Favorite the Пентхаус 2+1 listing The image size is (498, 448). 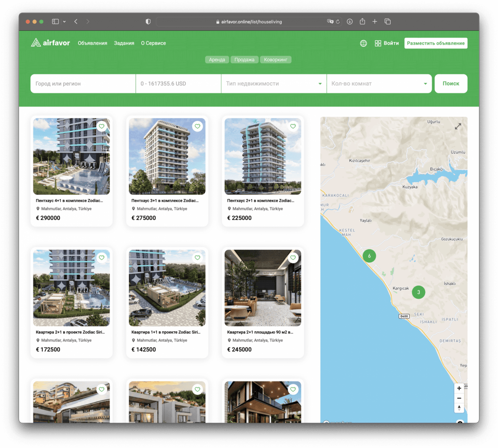(x=293, y=126)
